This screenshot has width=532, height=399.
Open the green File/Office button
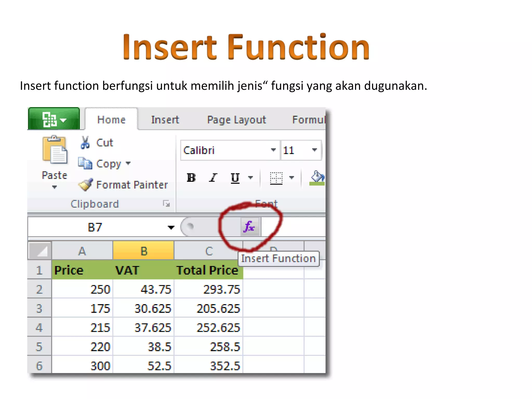coord(54,119)
